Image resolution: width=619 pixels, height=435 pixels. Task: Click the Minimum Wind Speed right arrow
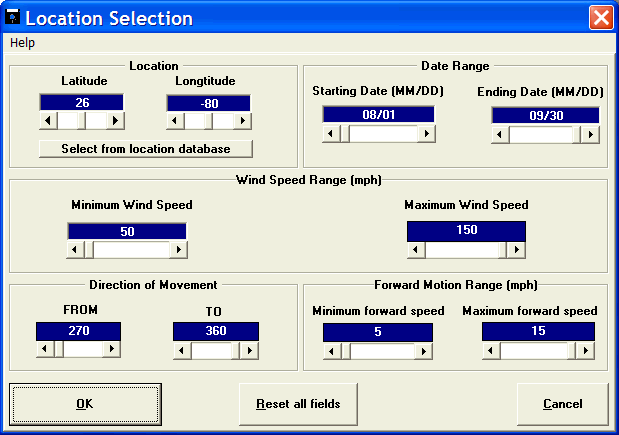177,250
